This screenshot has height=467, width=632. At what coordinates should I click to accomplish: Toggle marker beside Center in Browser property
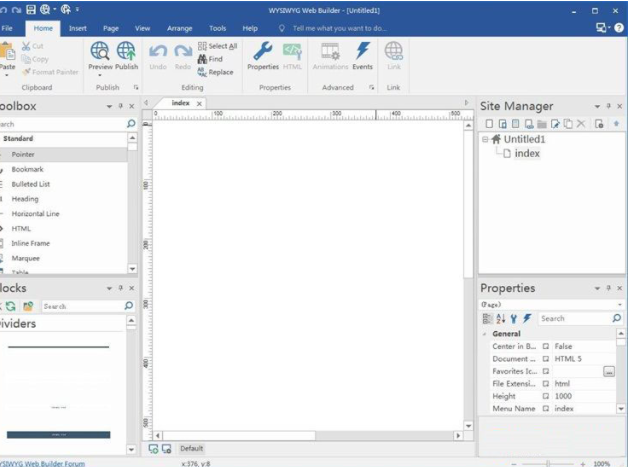[x=546, y=346]
